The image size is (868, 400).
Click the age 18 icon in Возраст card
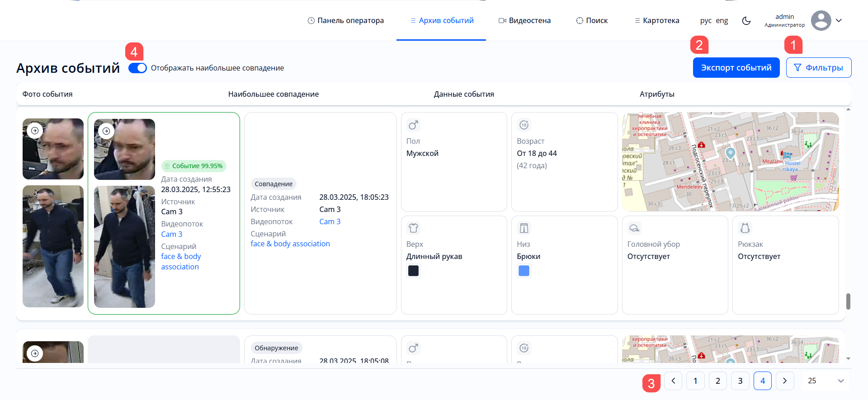tap(524, 125)
